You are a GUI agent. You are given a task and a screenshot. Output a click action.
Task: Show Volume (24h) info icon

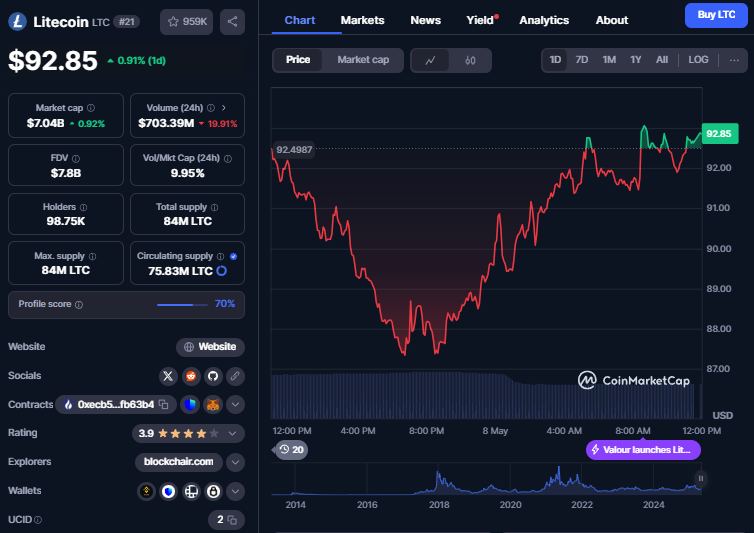coord(211,108)
